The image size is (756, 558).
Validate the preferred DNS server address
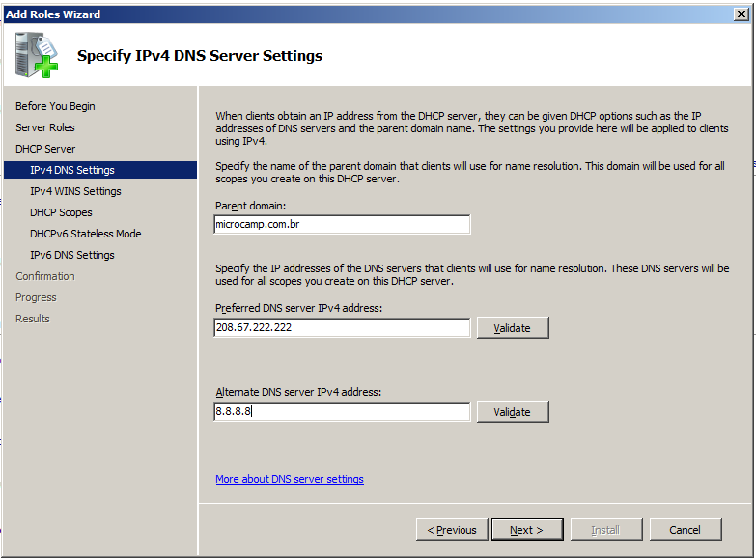click(513, 328)
